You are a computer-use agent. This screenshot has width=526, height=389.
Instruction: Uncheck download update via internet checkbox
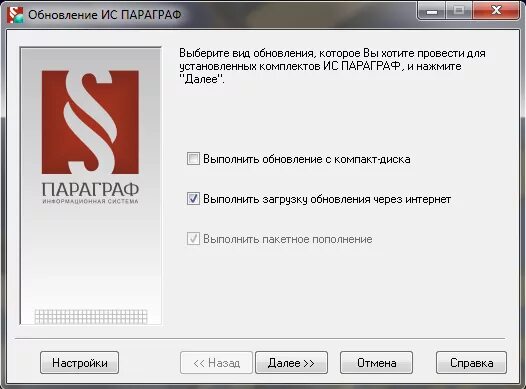tap(193, 199)
